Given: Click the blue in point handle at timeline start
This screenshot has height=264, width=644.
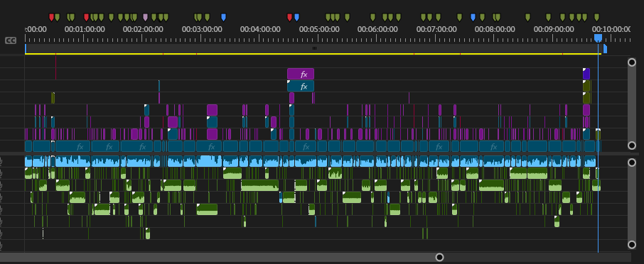Looking at the screenshot, I should [26, 49].
